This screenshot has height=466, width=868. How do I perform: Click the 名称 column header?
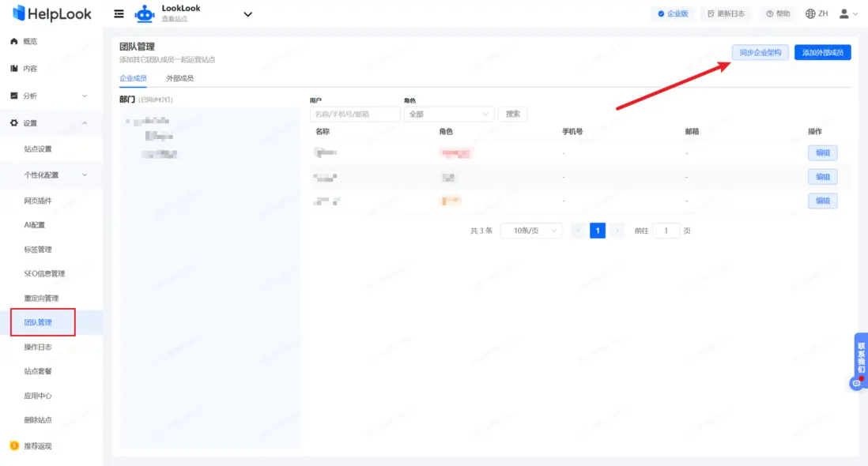pos(323,132)
